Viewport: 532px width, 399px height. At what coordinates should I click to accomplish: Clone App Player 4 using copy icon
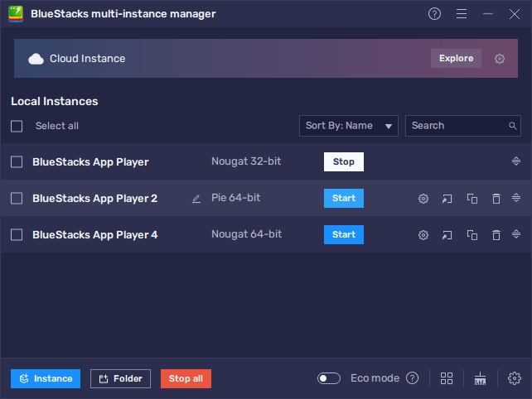pyautogui.click(x=472, y=235)
